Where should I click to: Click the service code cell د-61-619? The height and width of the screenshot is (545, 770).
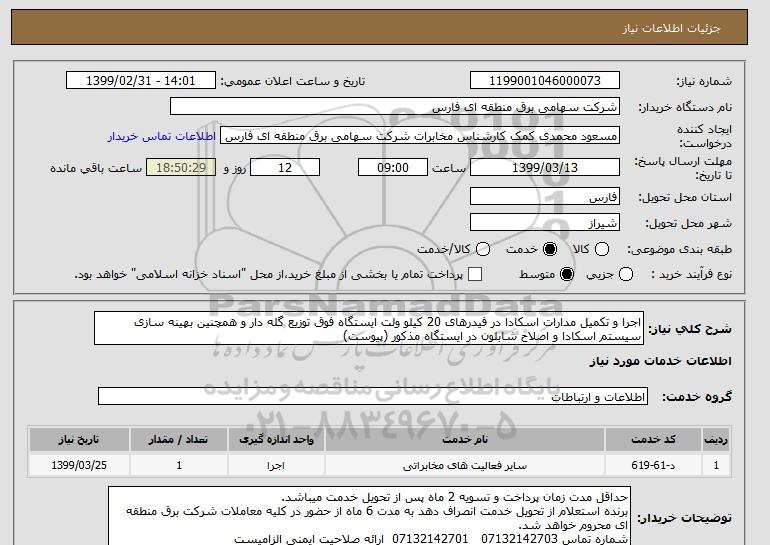(653, 465)
